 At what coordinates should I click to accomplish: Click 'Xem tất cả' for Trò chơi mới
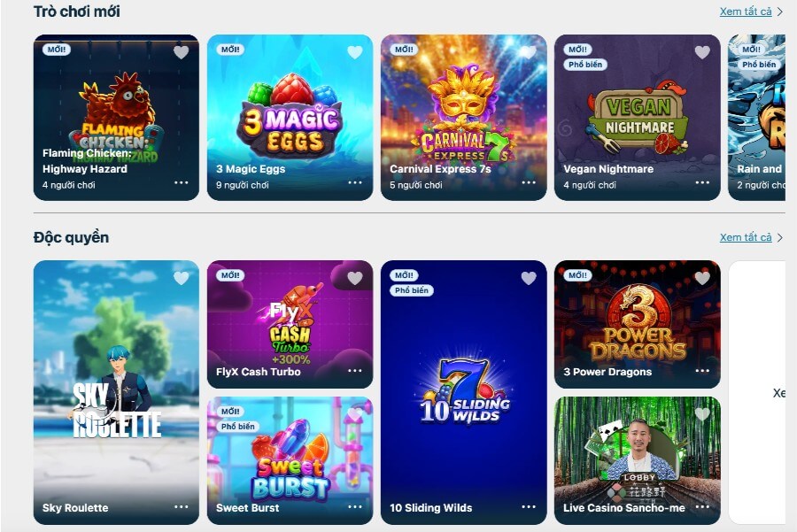tap(746, 12)
